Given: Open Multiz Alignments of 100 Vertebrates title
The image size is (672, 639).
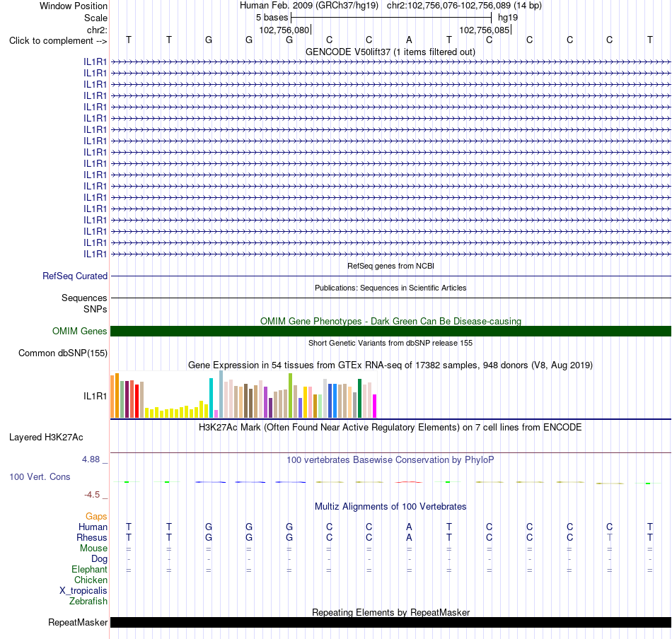Looking at the screenshot, I should pos(390,506).
